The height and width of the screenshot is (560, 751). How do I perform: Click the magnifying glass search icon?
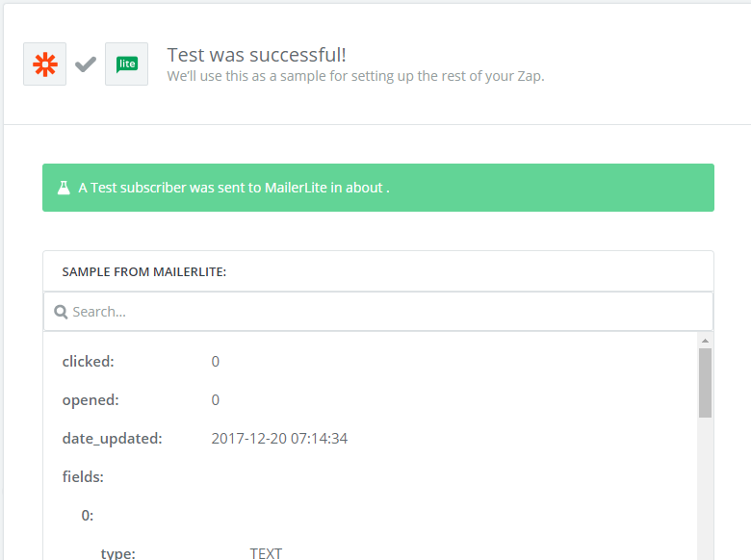60,312
